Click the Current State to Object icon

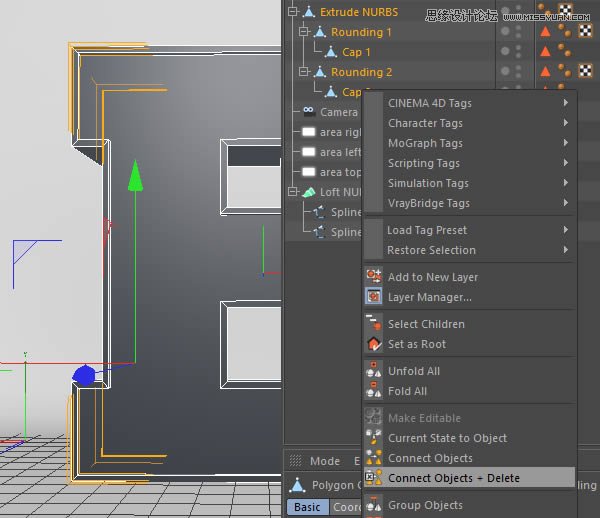(x=373, y=438)
